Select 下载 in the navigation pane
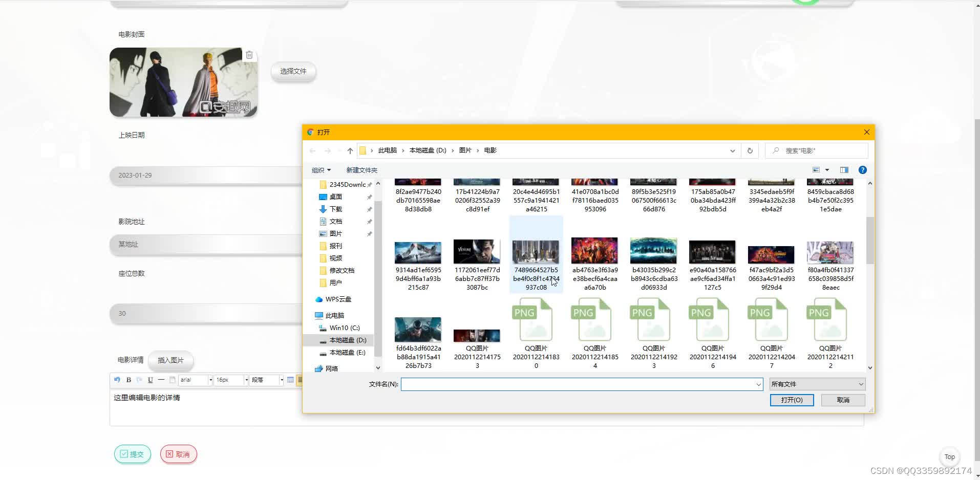This screenshot has width=980, height=480. [336, 209]
